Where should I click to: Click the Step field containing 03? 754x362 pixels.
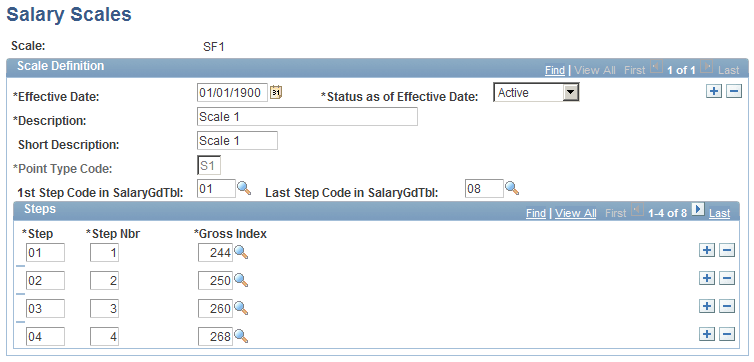point(45,309)
